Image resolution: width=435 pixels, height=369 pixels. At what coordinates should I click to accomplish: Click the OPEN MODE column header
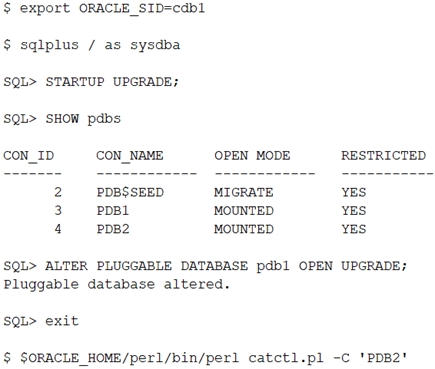click(x=252, y=156)
